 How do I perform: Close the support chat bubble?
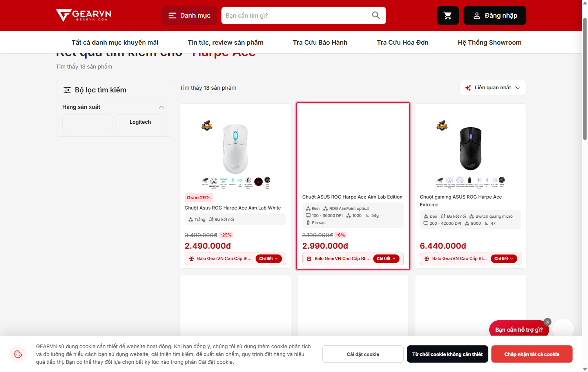coord(548,322)
